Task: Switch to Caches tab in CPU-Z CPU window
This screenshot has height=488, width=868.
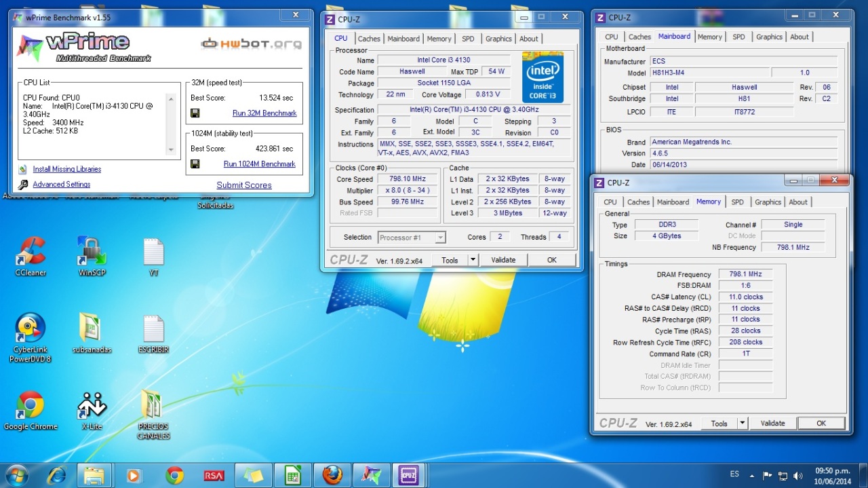Action: 369,39
